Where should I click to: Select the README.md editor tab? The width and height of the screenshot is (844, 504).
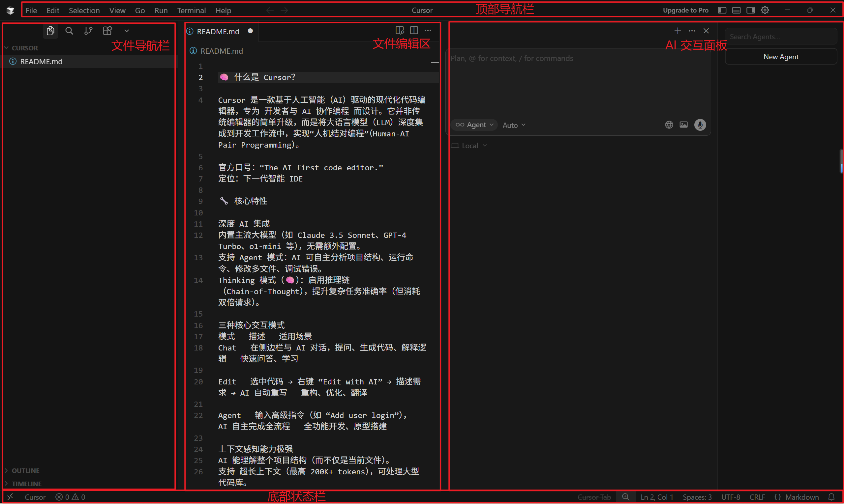(218, 31)
